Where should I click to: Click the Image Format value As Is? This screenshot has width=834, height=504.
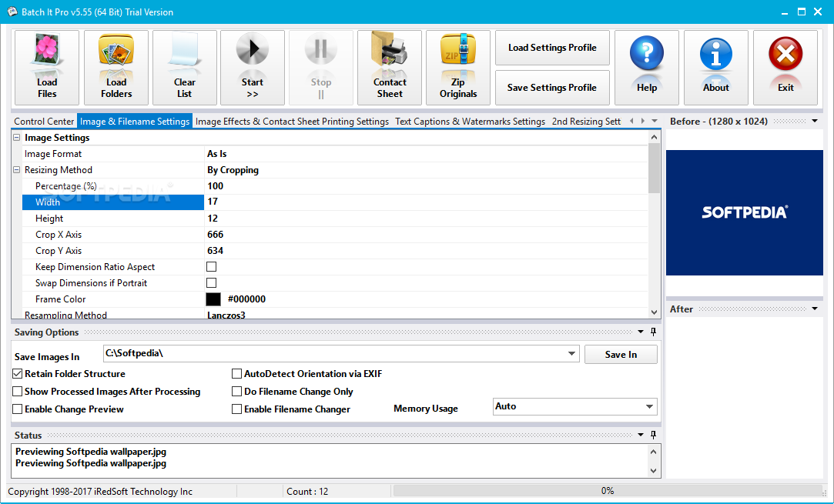217,154
